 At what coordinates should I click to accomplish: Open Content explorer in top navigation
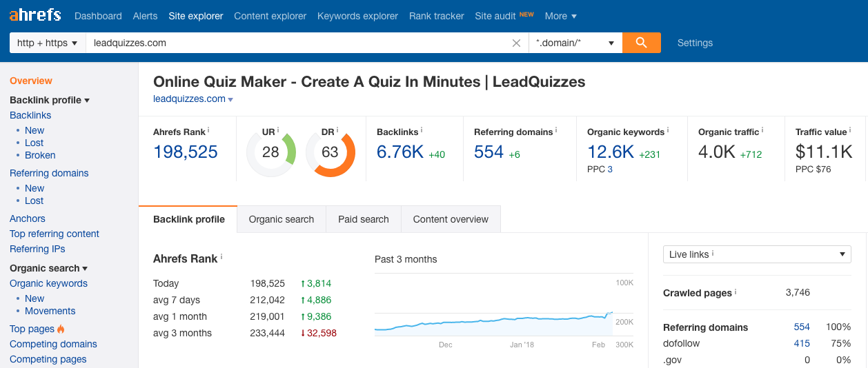coord(270,16)
